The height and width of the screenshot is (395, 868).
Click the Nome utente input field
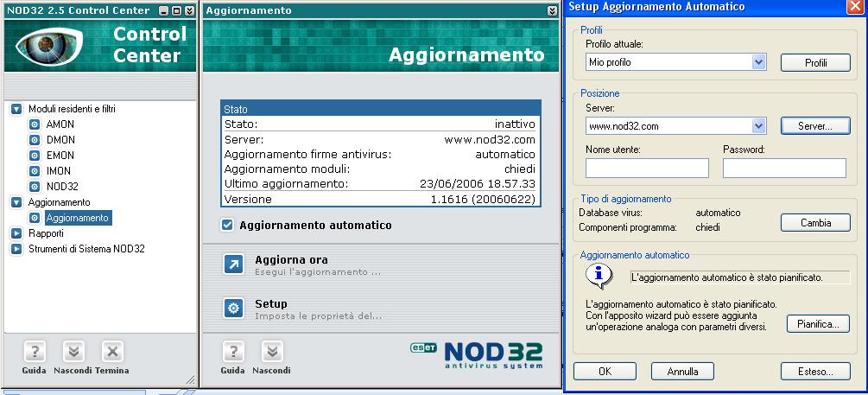pyautogui.click(x=647, y=168)
